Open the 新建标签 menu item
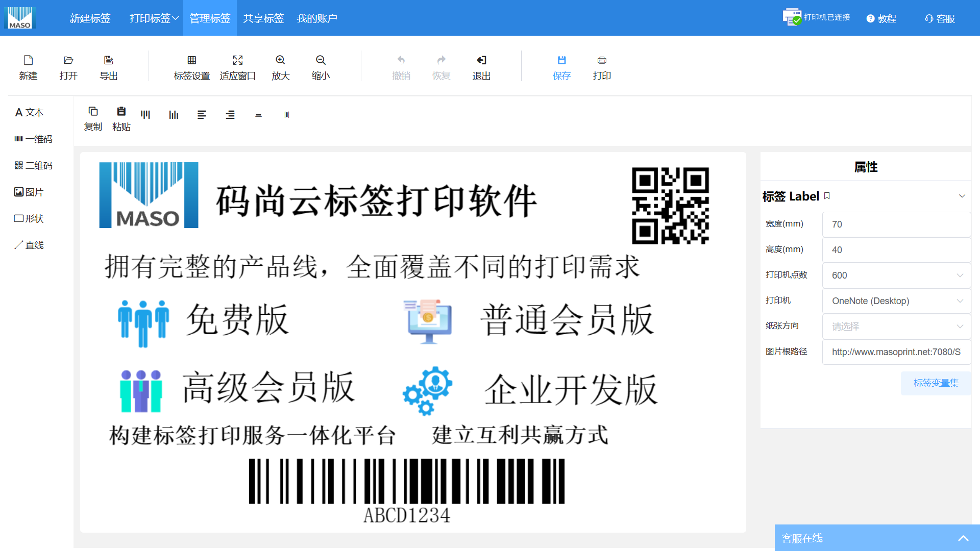 click(x=90, y=18)
